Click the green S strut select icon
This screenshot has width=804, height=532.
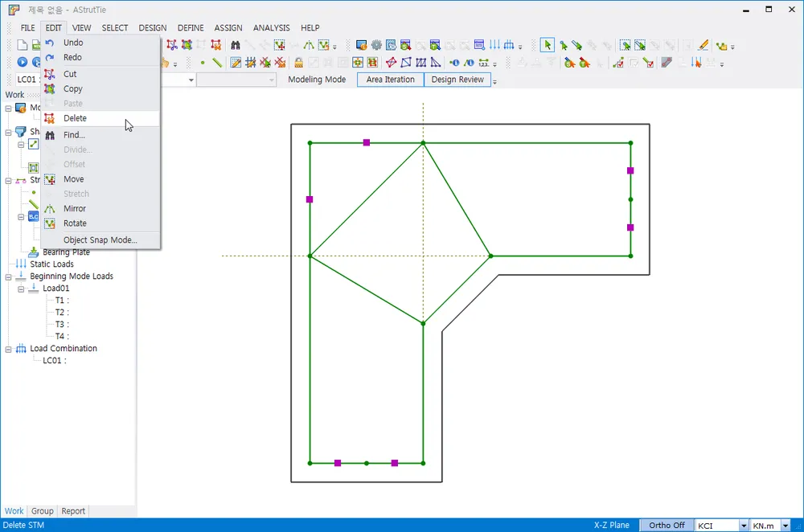click(569, 63)
